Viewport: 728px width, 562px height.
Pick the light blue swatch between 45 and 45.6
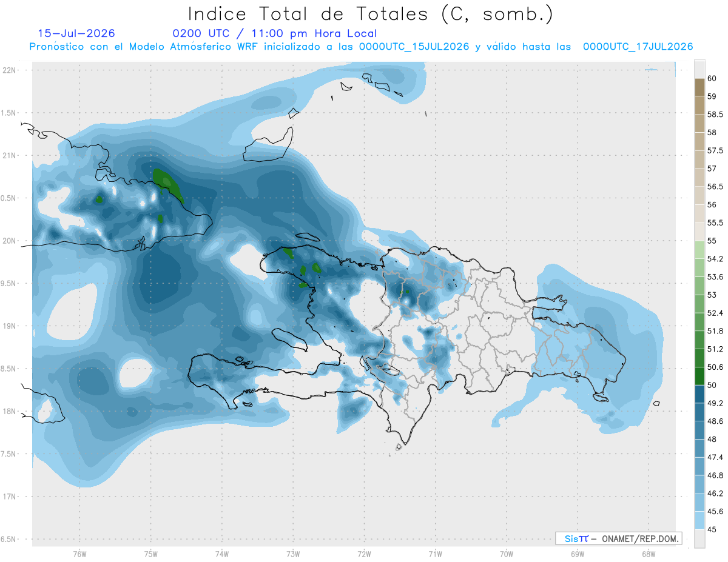[699, 520]
